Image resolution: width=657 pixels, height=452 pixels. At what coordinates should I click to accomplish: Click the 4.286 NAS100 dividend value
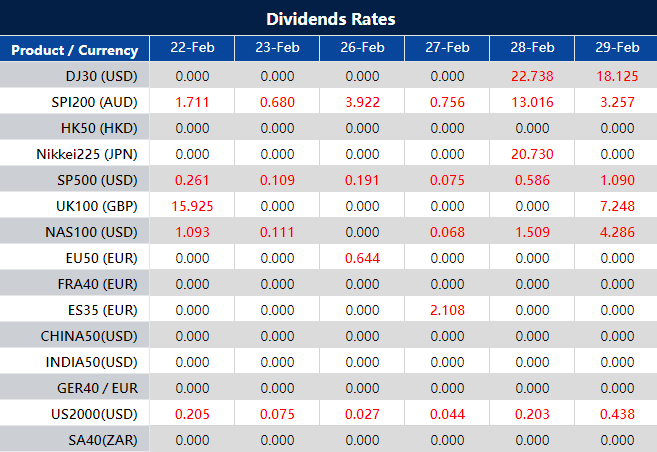[x=617, y=232]
